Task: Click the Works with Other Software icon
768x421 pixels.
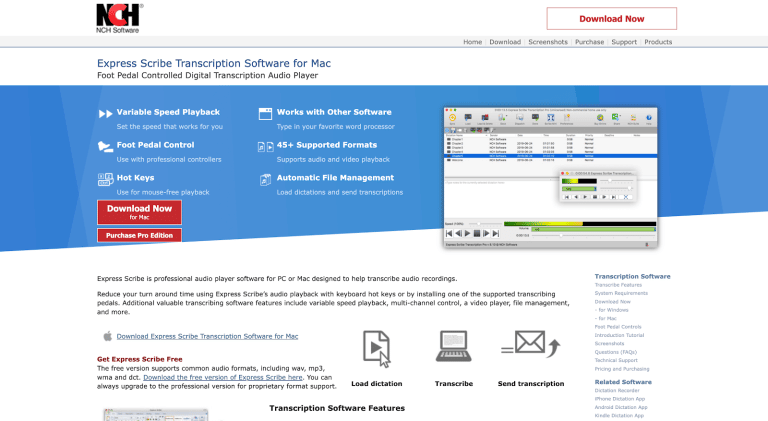Action: 265,113
